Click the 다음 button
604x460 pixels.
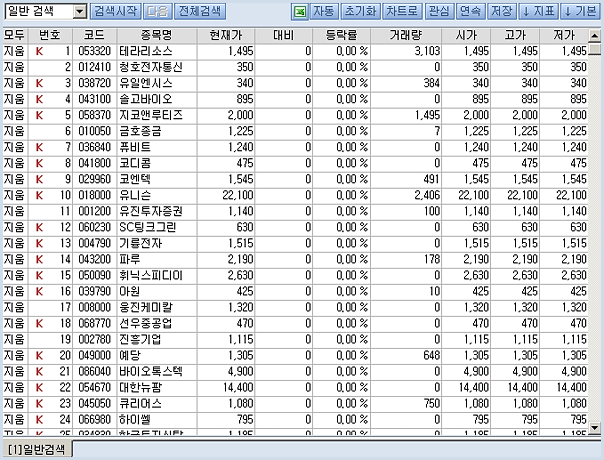158,12
